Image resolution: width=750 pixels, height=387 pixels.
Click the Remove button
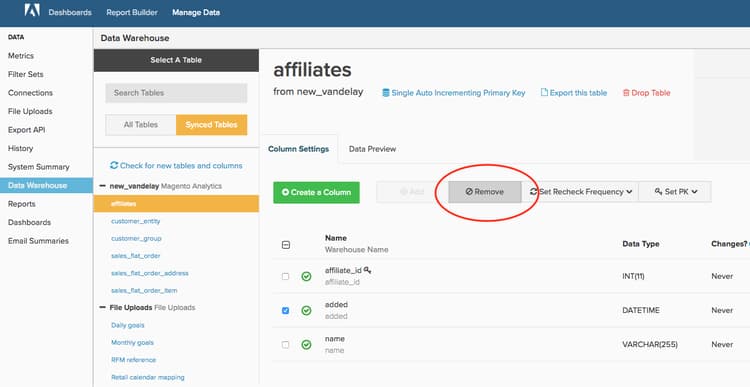[485, 192]
